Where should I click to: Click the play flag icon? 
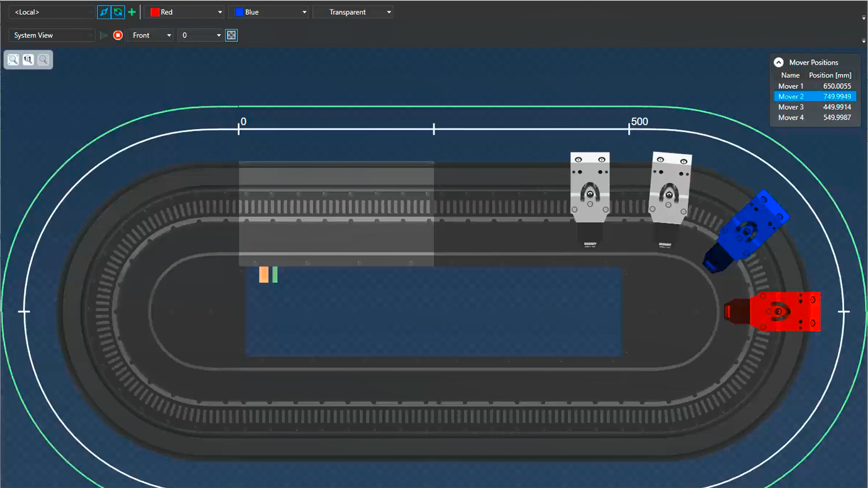104,35
